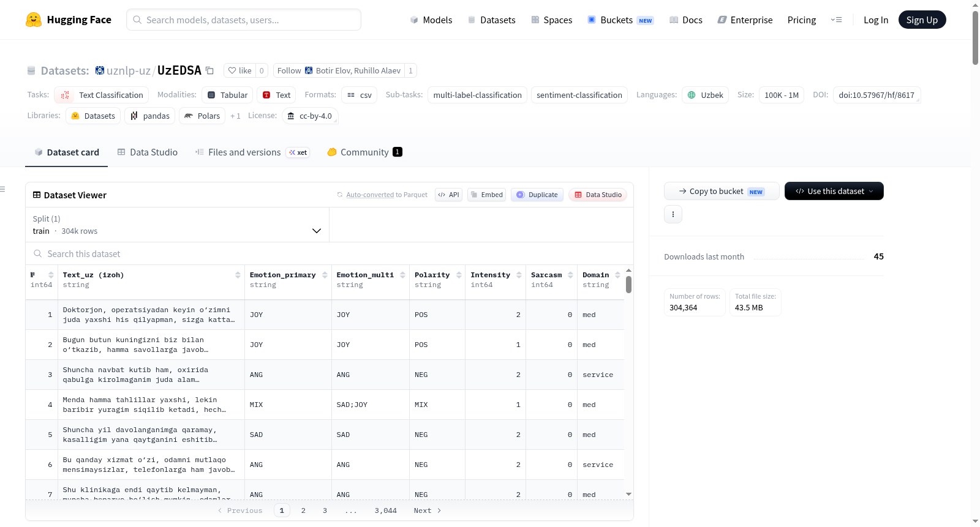Copy dataset name with the copy icon

[x=209, y=70]
